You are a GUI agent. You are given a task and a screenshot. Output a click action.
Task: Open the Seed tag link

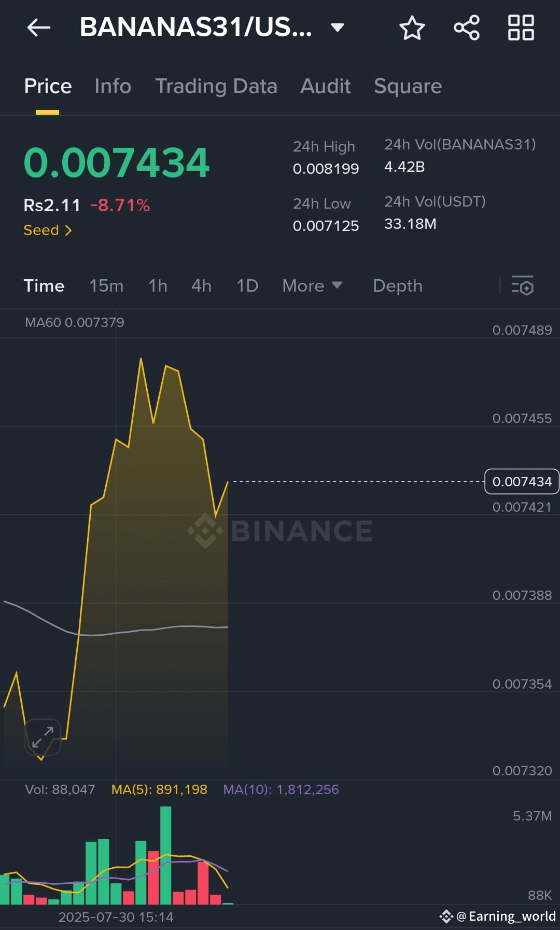(x=48, y=230)
